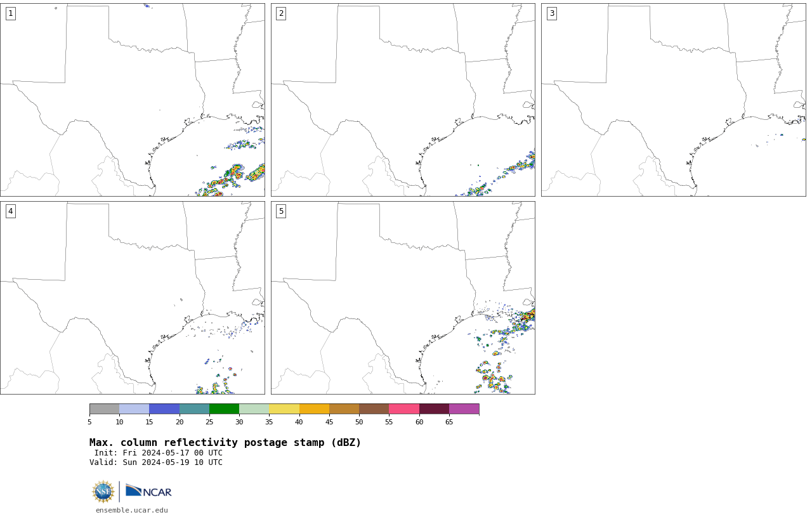Select the gray 5-10 dBZ color swatch

pos(104,409)
